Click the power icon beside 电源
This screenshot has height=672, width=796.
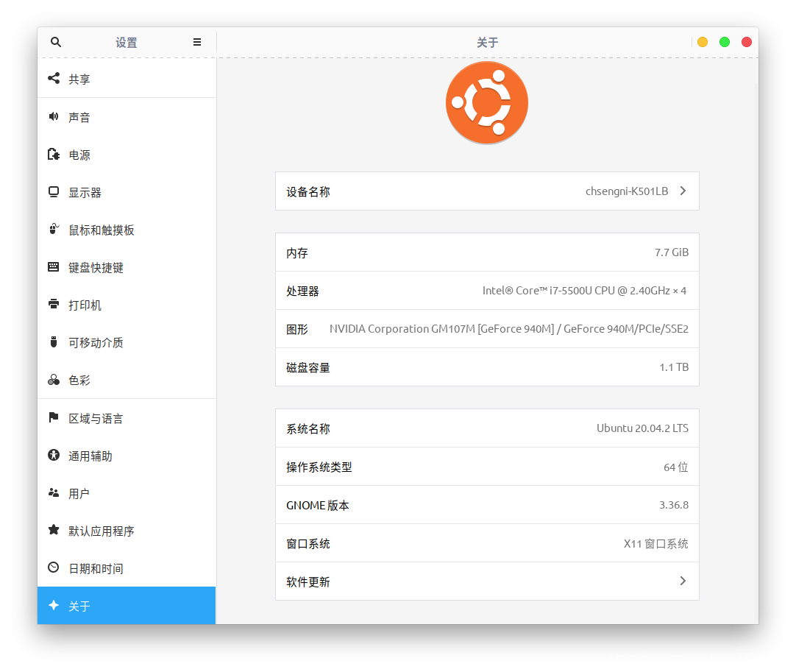[x=54, y=154]
